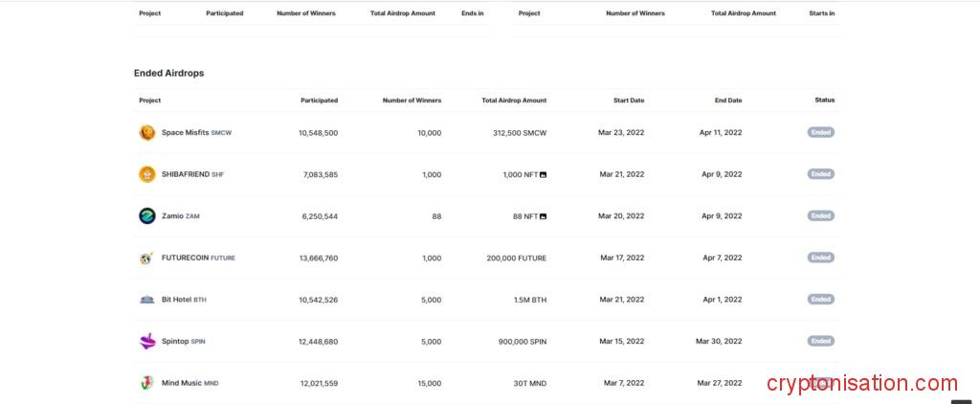Screen dimensions: 980x404
Task: Click the Ended Airdrops section heading
Action: coord(168,73)
